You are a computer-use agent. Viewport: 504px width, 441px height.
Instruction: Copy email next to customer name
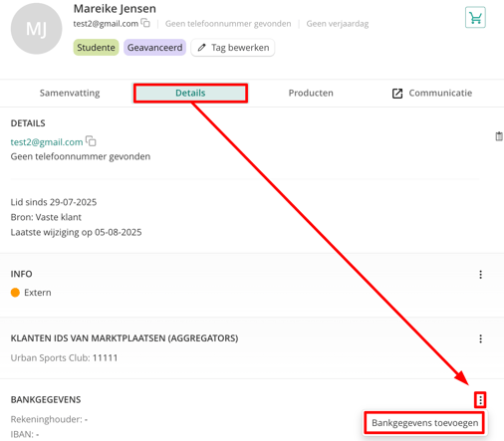point(145,23)
